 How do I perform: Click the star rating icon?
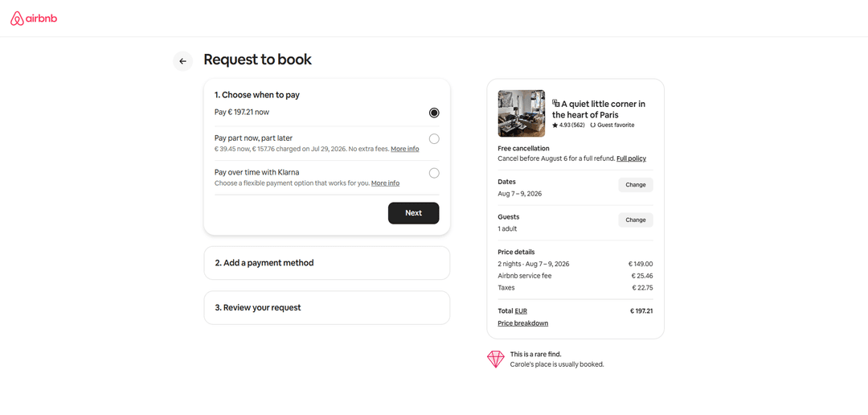[555, 125]
